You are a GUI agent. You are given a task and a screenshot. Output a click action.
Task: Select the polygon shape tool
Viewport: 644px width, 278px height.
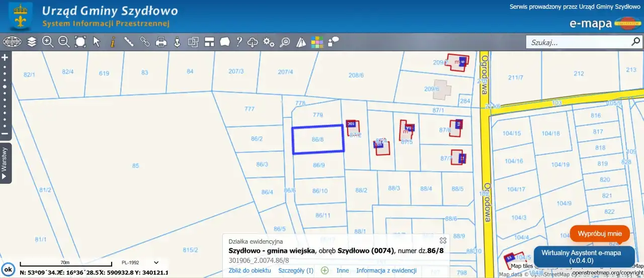(x=225, y=42)
